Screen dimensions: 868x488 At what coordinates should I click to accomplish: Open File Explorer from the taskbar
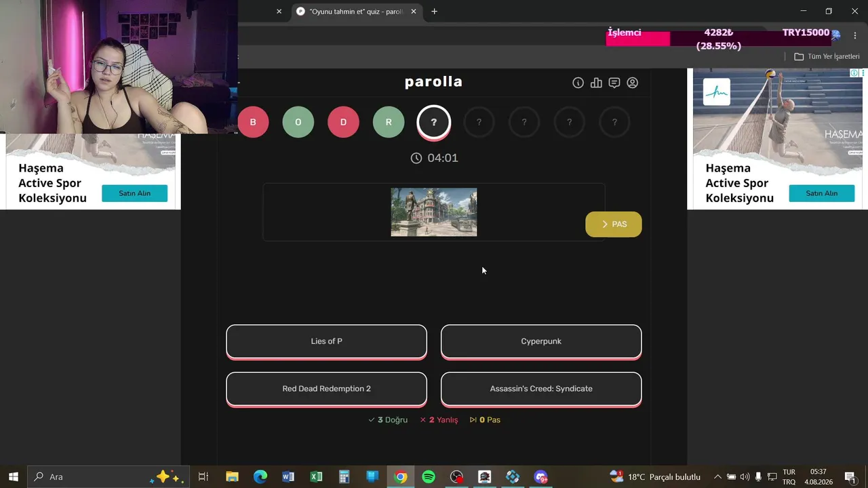[232, 476]
